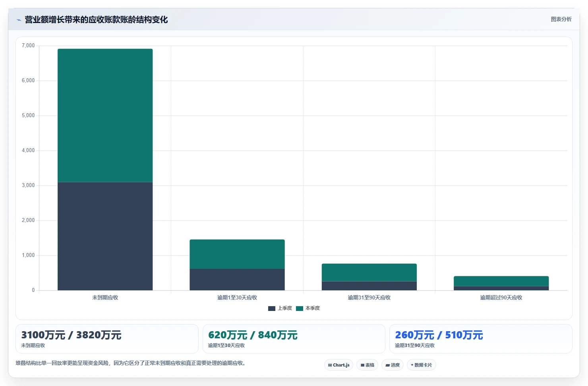Toggle the 本季度 legend color box
Image resolution: width=588 pixels, height=386 pixels.
click(x=300, y=309)
